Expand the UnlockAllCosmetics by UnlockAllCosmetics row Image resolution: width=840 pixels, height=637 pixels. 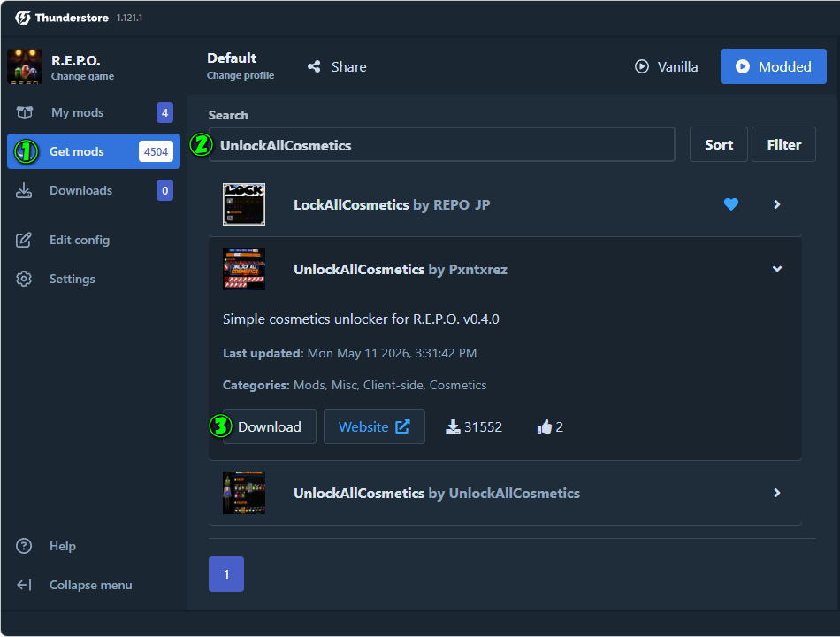pyautogui.click(x=777, y=493)
